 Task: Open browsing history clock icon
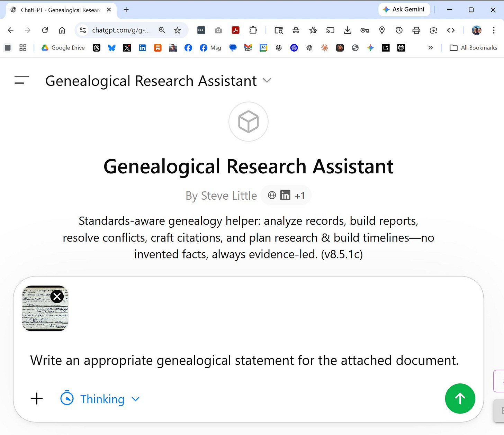pyautogui.click(x=399, y=30)
